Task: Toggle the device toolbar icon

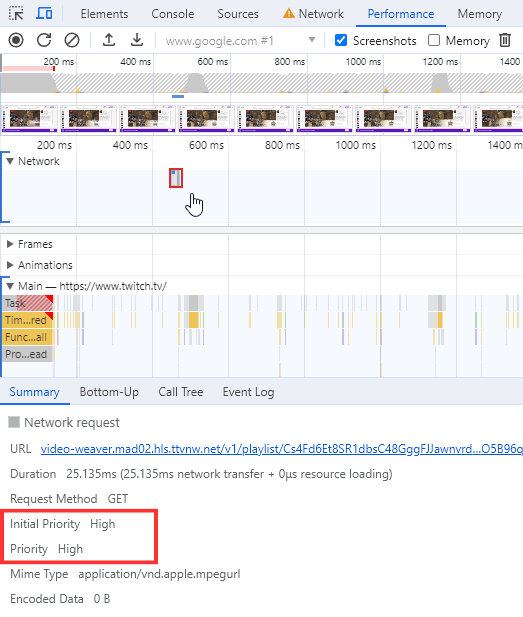Action: click(x=44, y=14)
